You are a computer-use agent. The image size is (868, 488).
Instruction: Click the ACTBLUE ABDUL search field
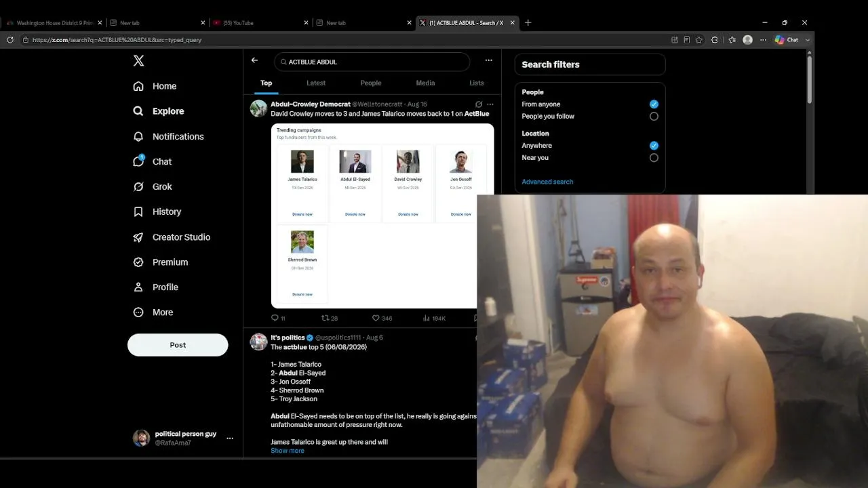tap(372, 62)
